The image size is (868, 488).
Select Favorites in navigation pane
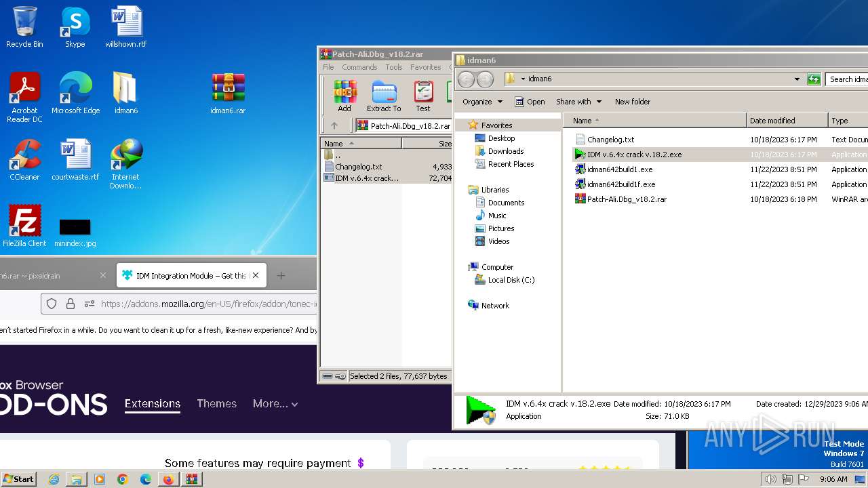(496, 125)
